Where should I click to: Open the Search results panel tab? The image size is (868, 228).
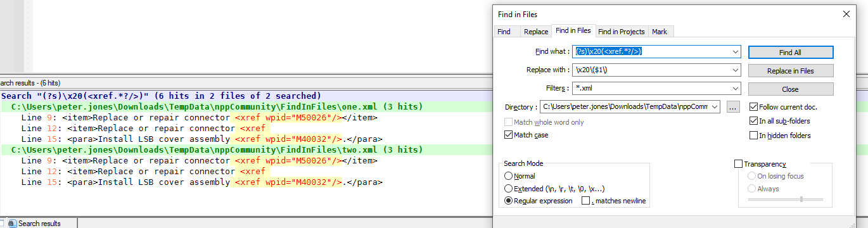click(x=39, y=223)
